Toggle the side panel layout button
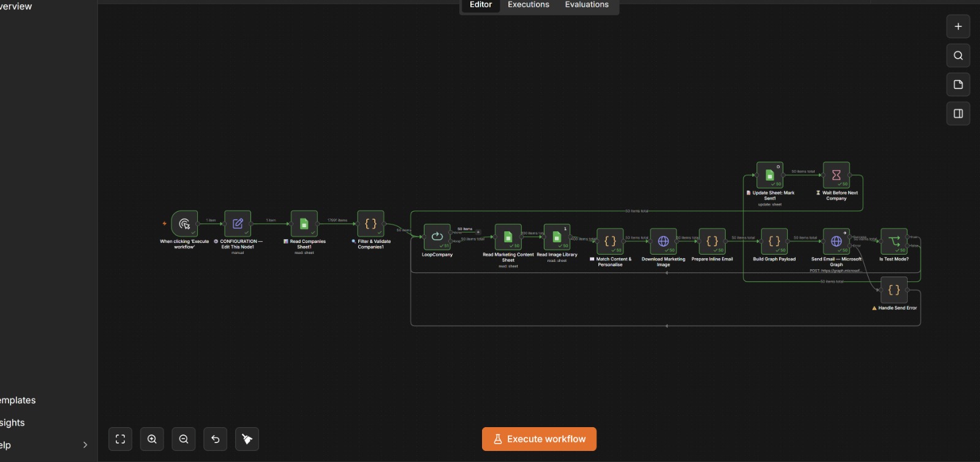Screen dimensions: 980x462 point(959,114)
